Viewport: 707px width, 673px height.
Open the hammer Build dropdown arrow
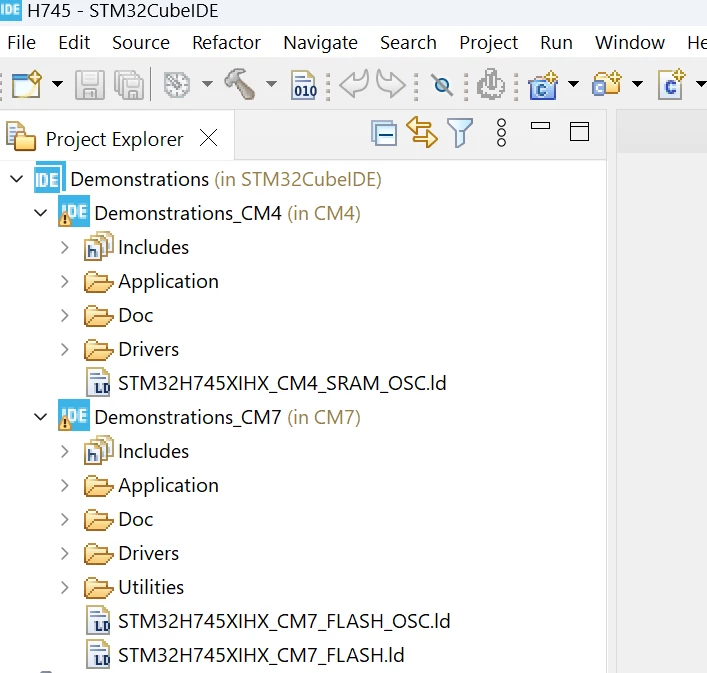[x=271, y=84]
